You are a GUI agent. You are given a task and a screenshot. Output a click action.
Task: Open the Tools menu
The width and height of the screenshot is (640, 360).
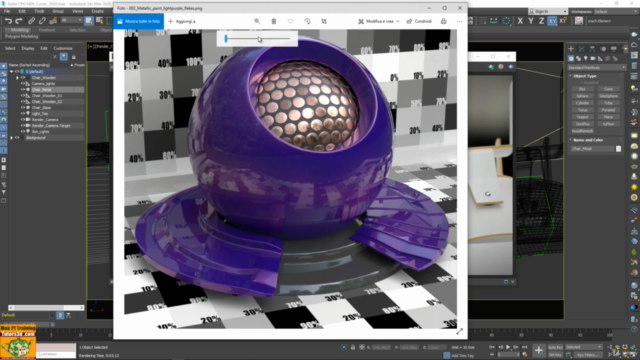point(39,11)
